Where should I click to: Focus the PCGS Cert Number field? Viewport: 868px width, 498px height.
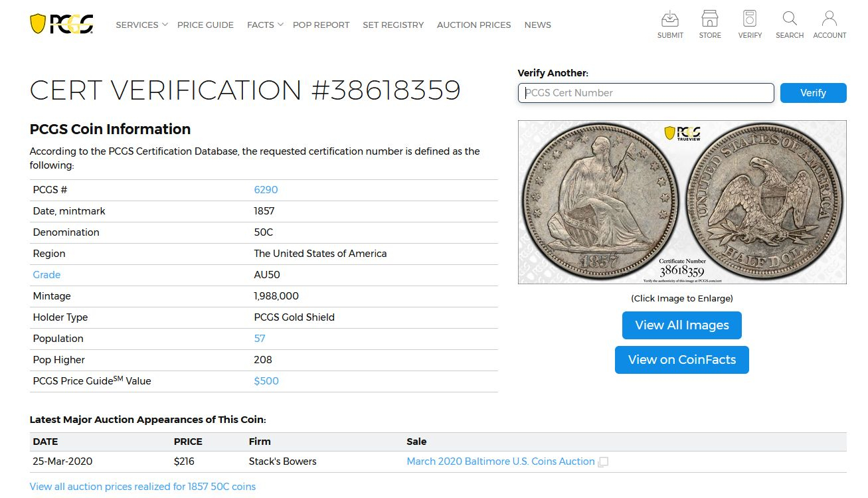tap(646, 93)
